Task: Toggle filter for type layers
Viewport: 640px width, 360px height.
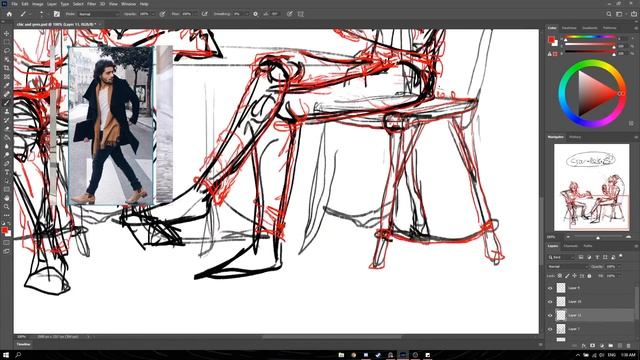Action: 597,257
